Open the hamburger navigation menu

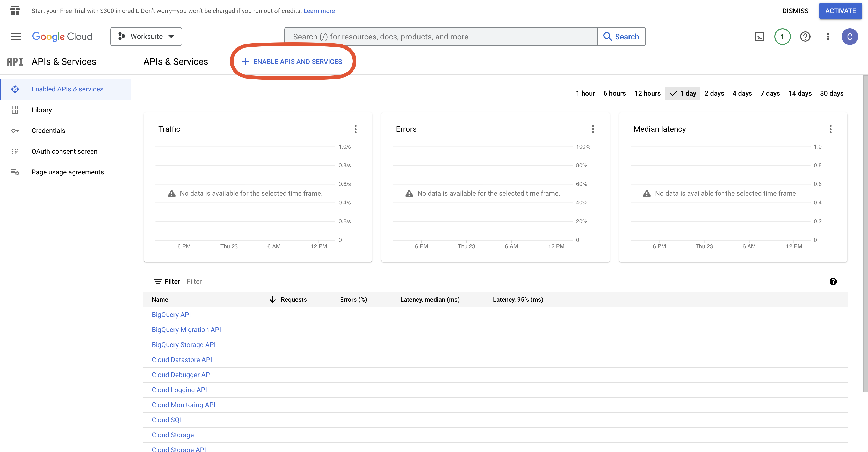16,37
